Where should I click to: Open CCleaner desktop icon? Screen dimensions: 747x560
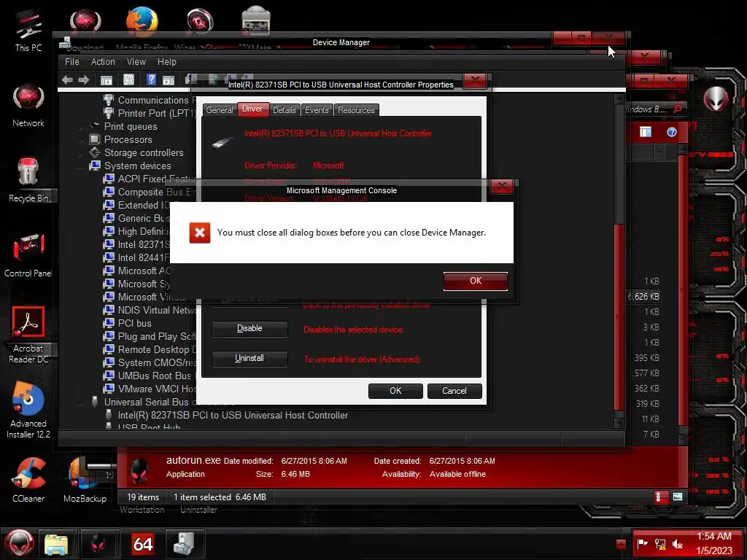(28, 480)
